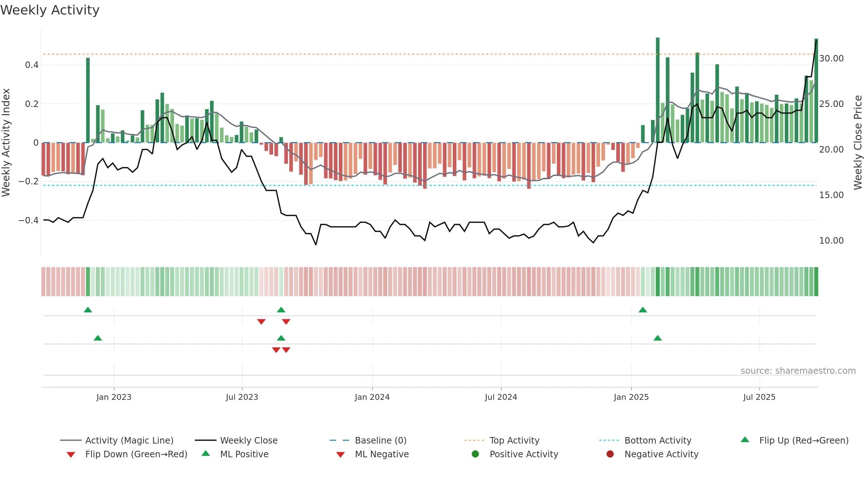Click the Weekly Close Price axis title

click(x=858, y=142)
